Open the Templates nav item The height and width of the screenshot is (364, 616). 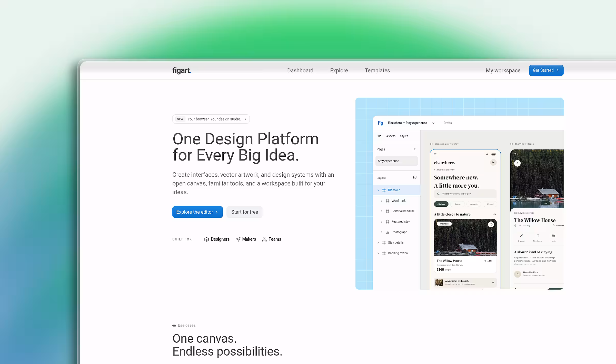coord(377,70)
